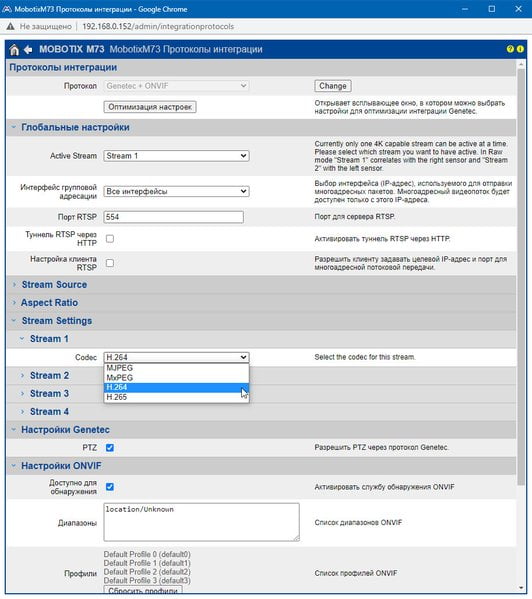Open the yellow info icon in header
This screenshot has height=599, width=532.
[x=520, y=49]
